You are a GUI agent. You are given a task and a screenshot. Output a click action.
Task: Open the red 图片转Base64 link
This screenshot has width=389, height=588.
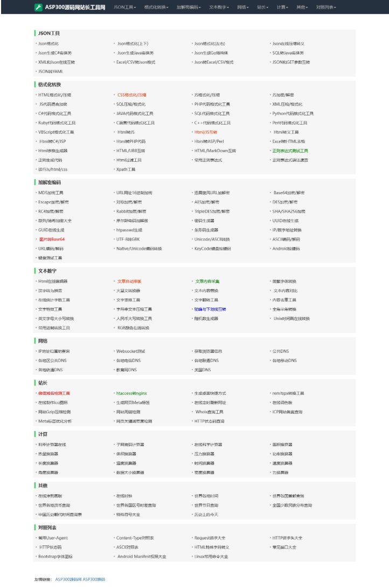click(51, 239)
